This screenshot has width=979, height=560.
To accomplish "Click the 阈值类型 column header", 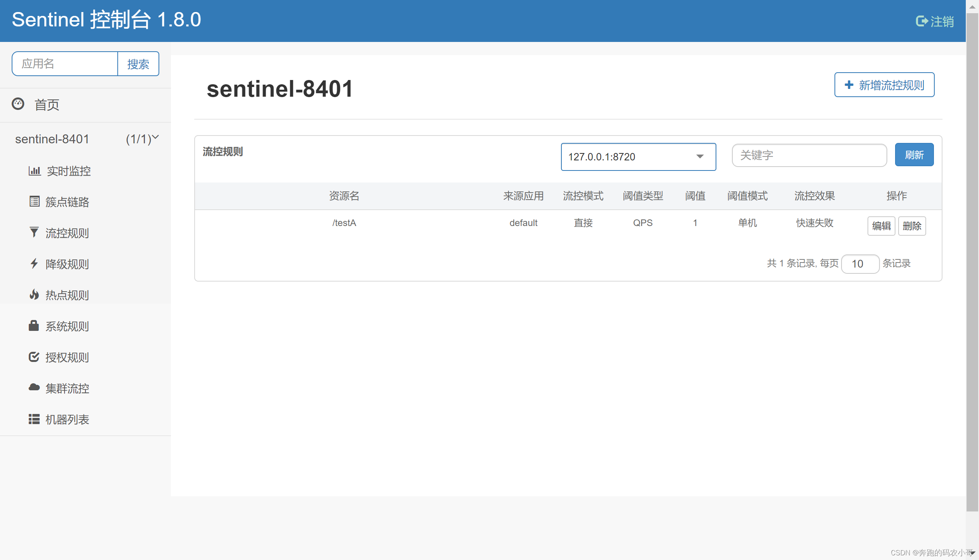I will coord(643,196).
